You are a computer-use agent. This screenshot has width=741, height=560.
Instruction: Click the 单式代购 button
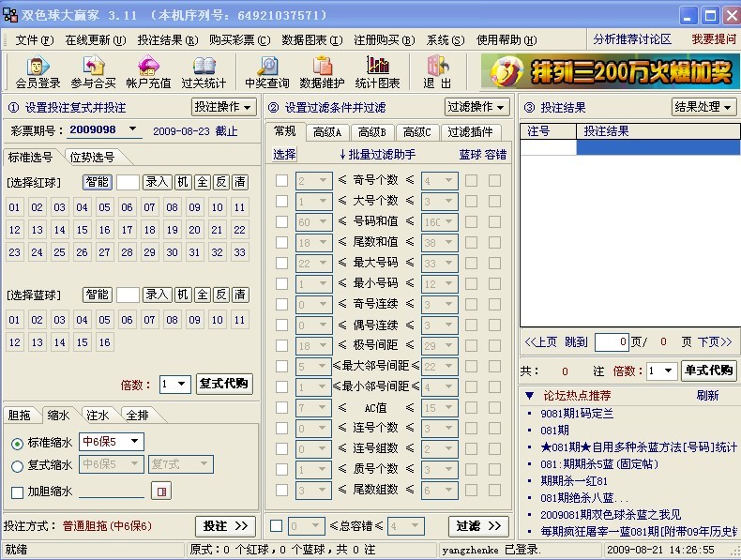tap(709, 371)
